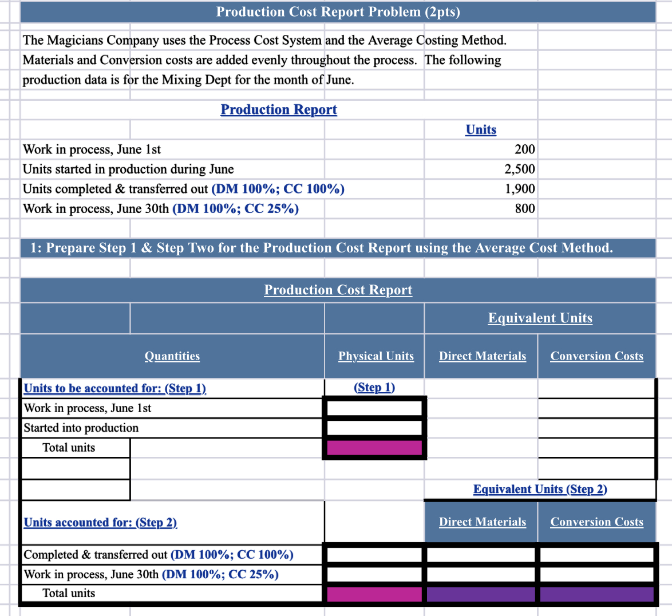Select the empty Started into production input cell

[x=373, y=427]
